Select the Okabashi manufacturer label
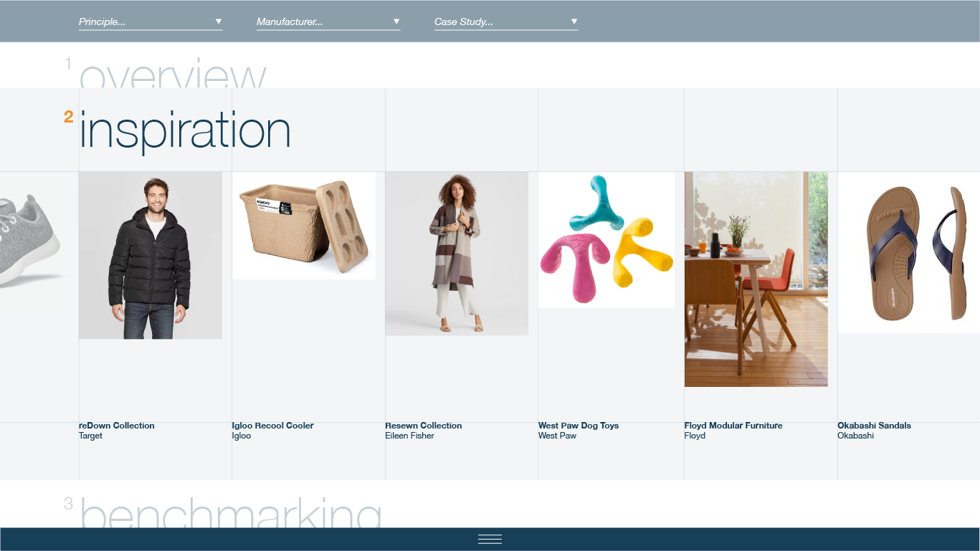Viewport: 980px width, 551px height. pos(856,436)
